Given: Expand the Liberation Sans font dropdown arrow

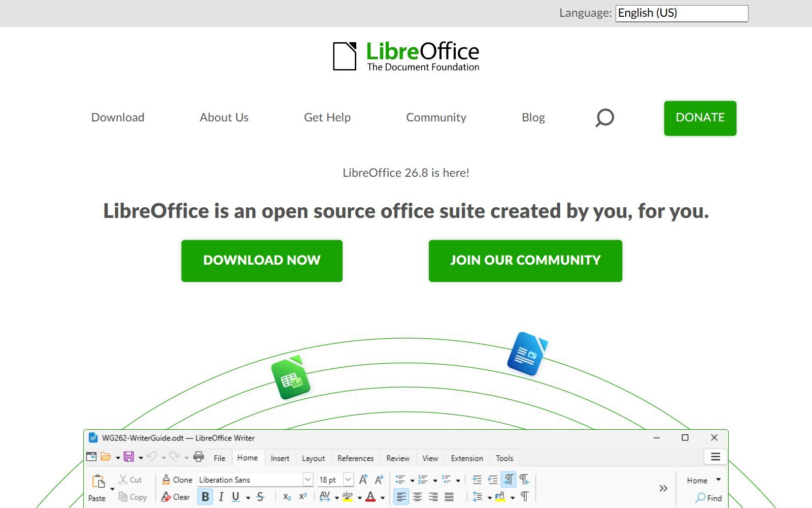Looking at the screenshot, I should [x=308, y=480].
